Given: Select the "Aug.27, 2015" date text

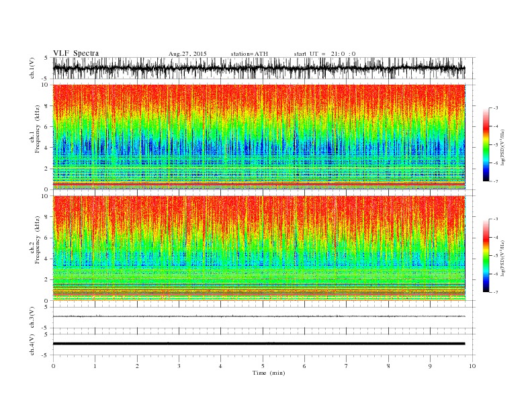Looking at the screenshot, I should pos(187,54).
